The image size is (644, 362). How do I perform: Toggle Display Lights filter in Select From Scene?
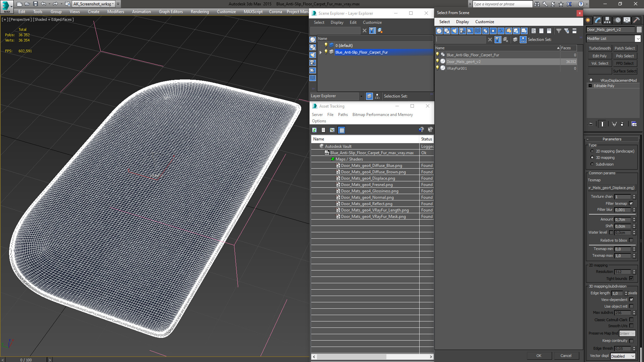[x=454, y=31]
